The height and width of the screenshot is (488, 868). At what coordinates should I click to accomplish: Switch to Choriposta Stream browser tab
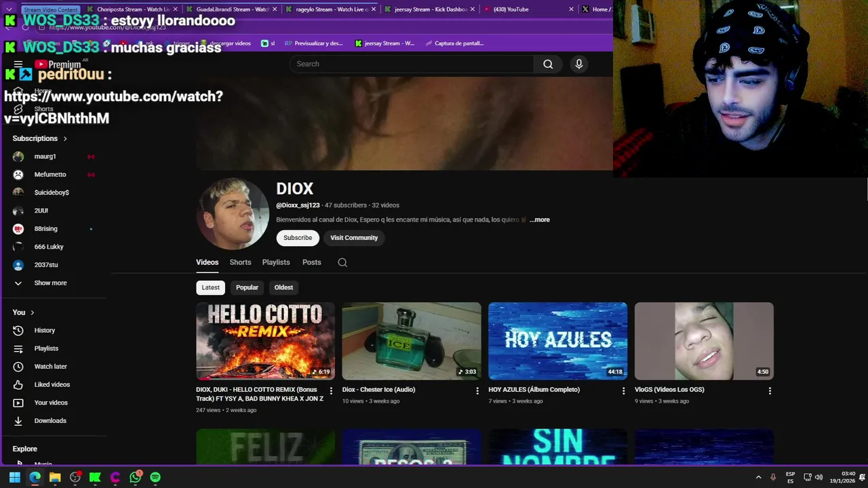(x=133, y=9)
